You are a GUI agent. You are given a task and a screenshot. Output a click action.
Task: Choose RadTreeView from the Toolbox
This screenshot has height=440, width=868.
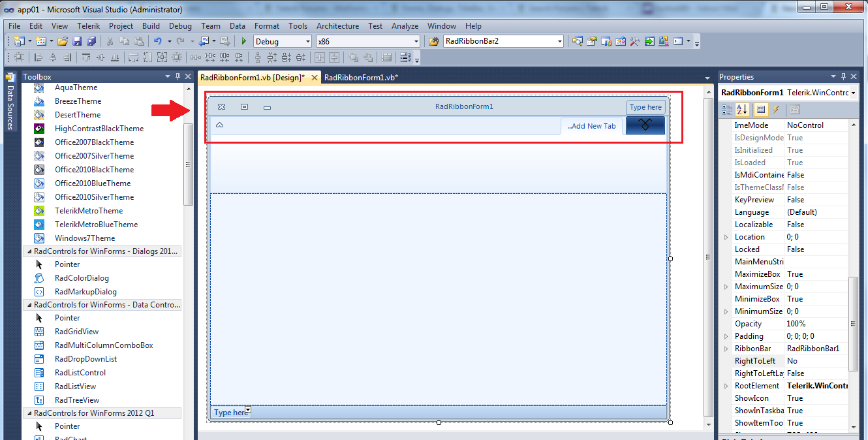(x=77, y=400)
